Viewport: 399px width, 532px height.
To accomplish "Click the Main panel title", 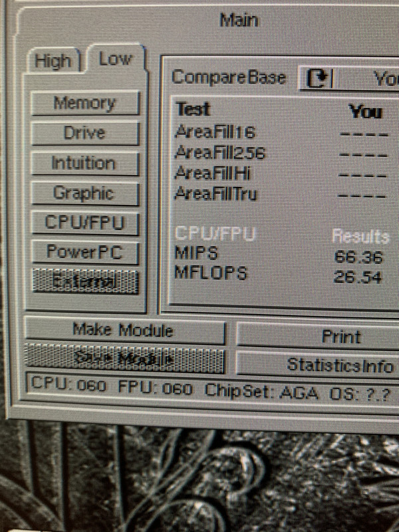I will click(239, 21).
